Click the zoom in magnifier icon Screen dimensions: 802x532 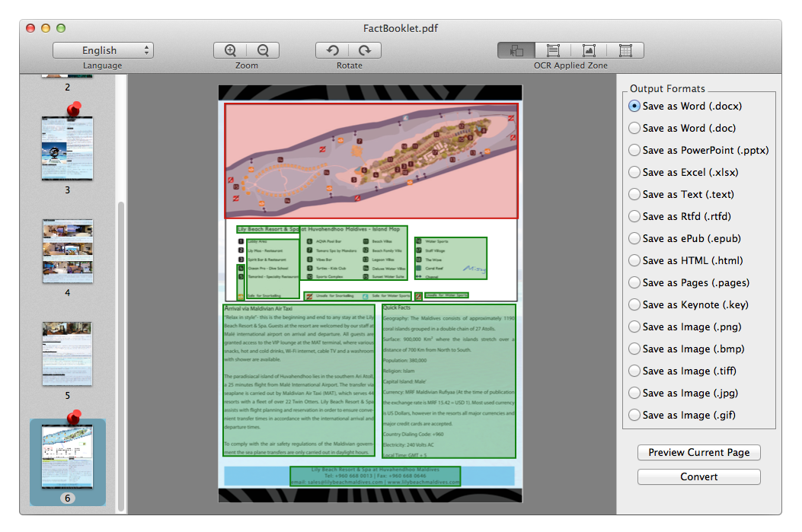(x=230, y=50)
